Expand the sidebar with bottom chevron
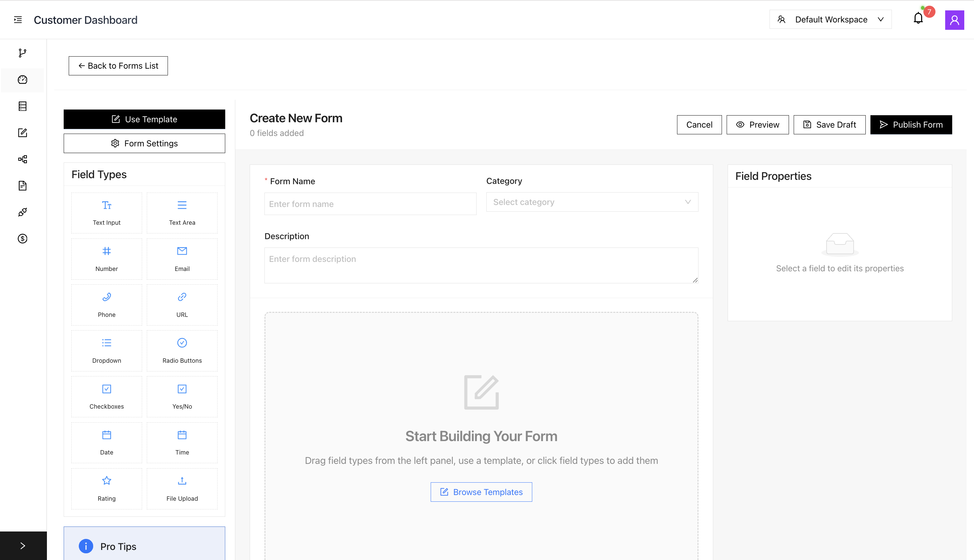The height and width of the screenshot is (560, 974). pyautogui.click(x=23, y=545)
